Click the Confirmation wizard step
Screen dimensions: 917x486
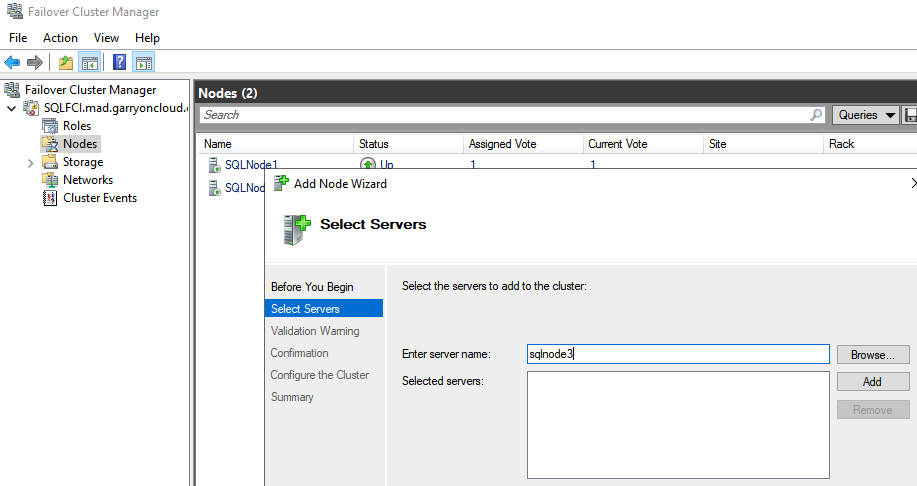point(299,353)
